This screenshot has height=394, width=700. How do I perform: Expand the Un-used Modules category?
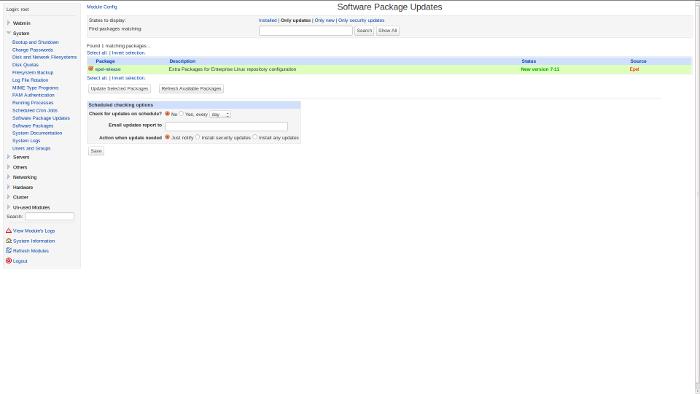click(8, 207)
